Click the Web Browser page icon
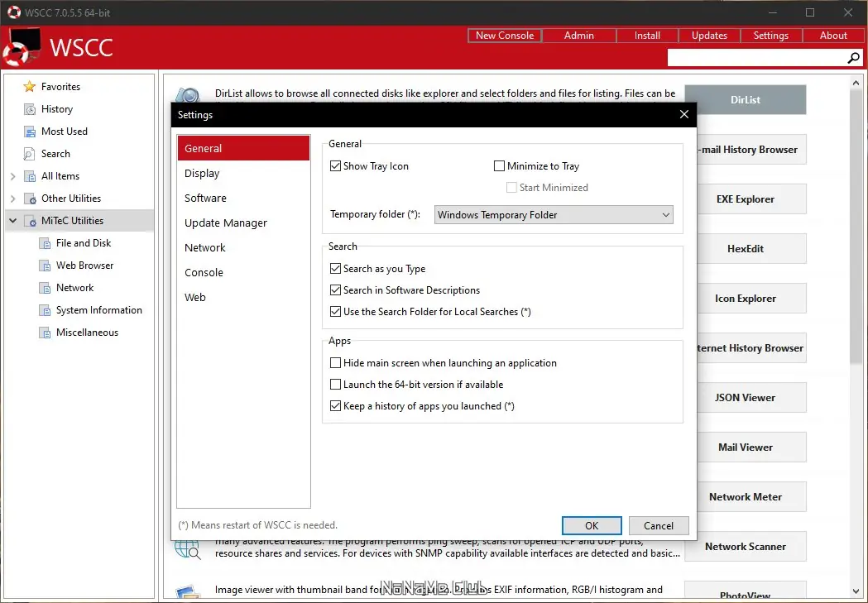 coord(45,266)
